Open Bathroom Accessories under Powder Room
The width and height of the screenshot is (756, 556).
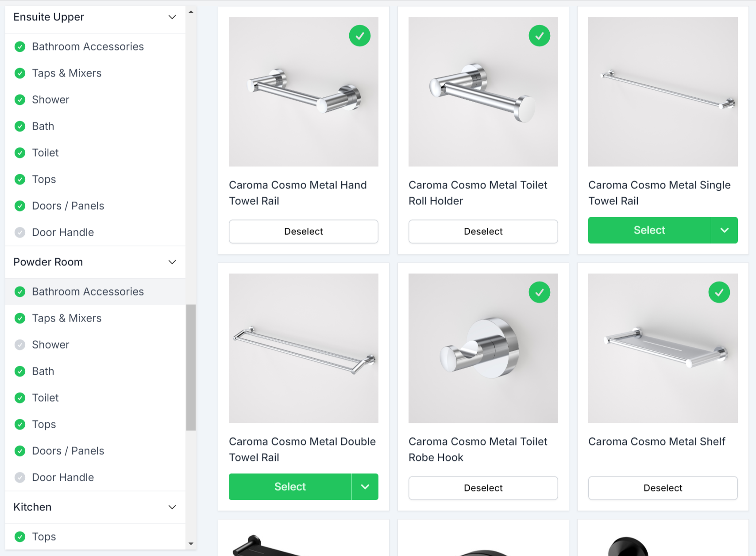pyautogui.click(x=88, y=291)
